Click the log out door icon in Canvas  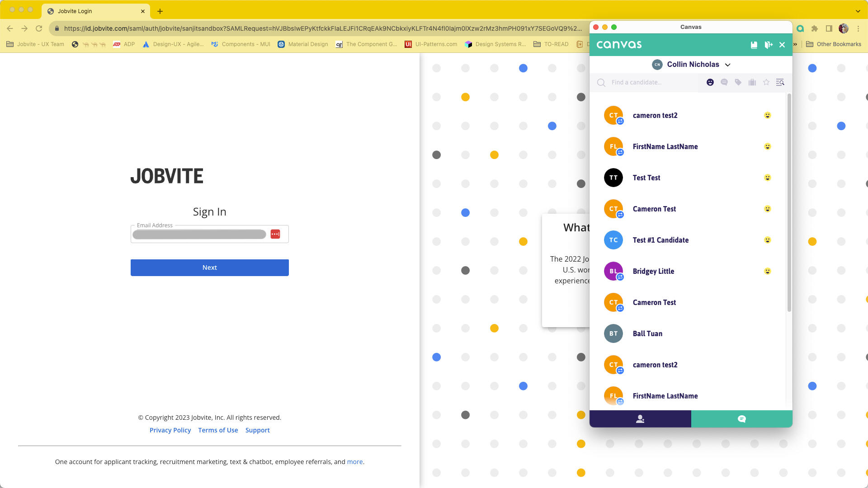click(768, 45)
